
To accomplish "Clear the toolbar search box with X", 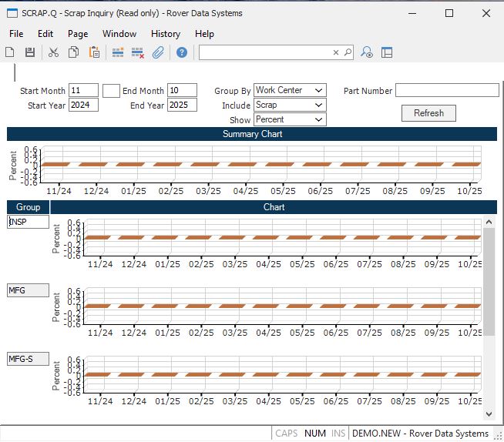I will pos(336,52).
